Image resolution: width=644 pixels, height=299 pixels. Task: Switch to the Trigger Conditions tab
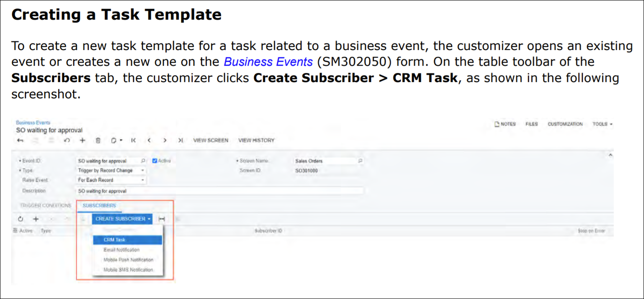[46, 205]
